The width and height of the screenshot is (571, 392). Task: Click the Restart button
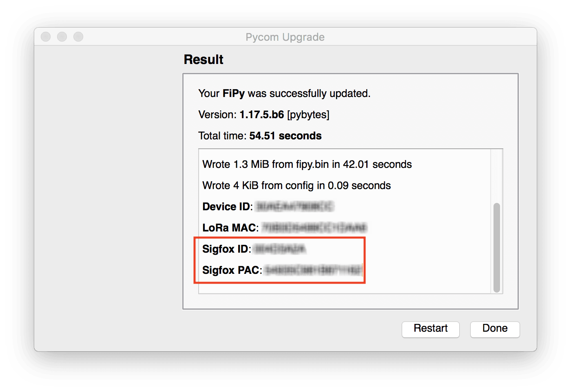[x=430, y=329]
